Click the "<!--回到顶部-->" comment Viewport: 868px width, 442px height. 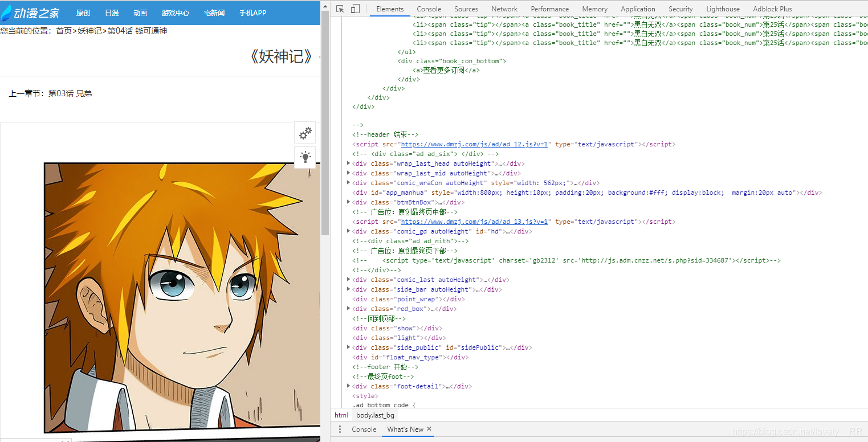[378, 318]
